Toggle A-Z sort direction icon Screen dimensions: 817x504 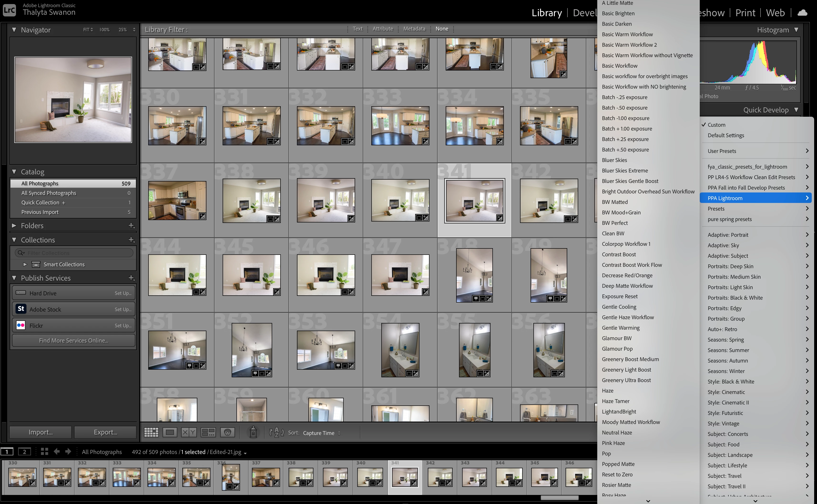coord(276,433)
